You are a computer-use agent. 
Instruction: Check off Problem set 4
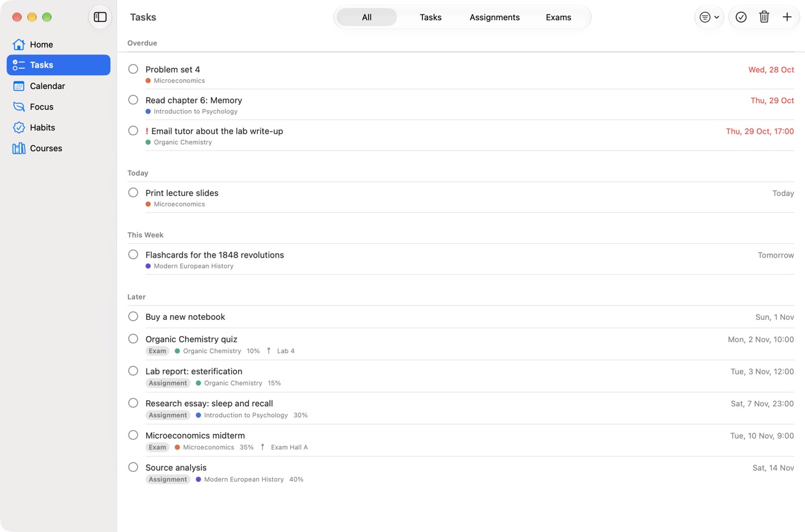(x=133, y=69)
